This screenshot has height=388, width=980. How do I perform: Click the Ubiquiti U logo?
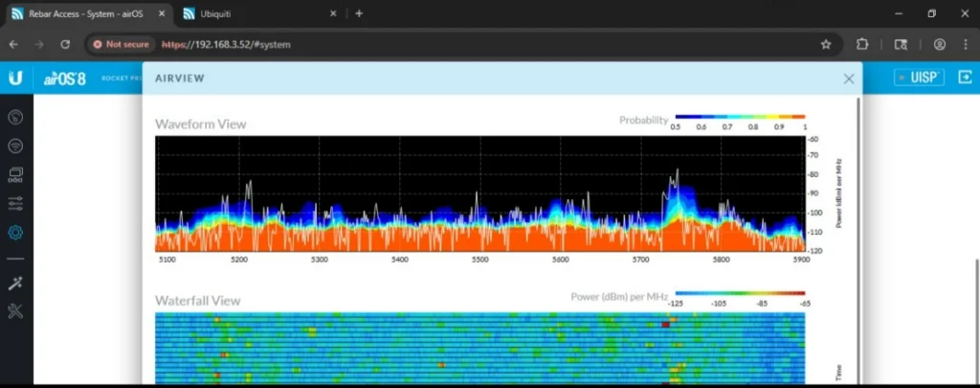[15, 78]
